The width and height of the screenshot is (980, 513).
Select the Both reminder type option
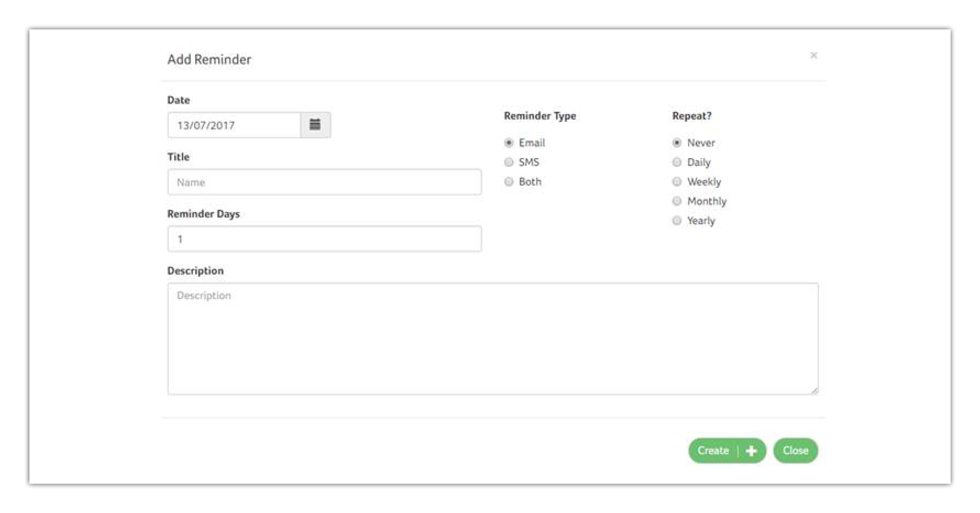509,181
